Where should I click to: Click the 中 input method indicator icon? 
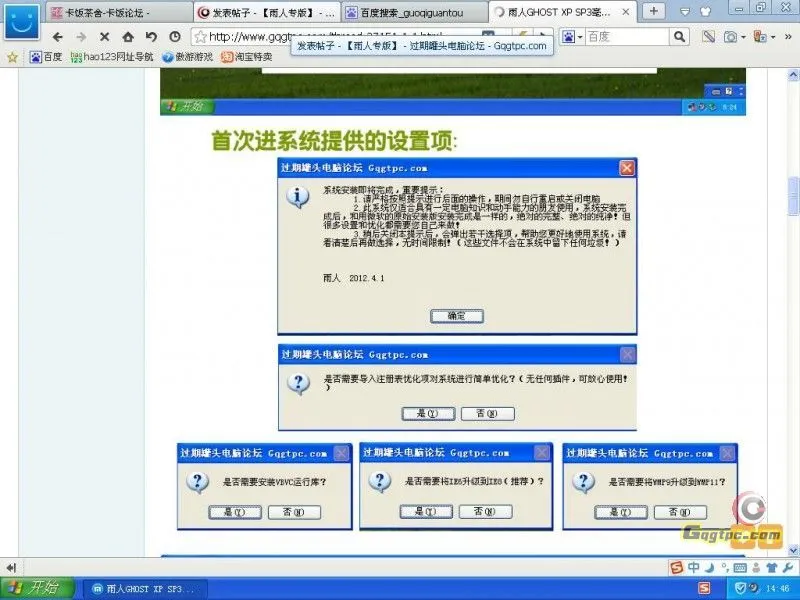pyautogui.click(x=693, y=568)
